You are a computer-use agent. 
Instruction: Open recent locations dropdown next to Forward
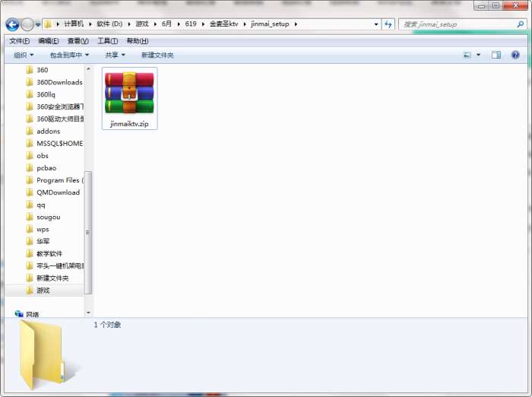click(37, 24)
